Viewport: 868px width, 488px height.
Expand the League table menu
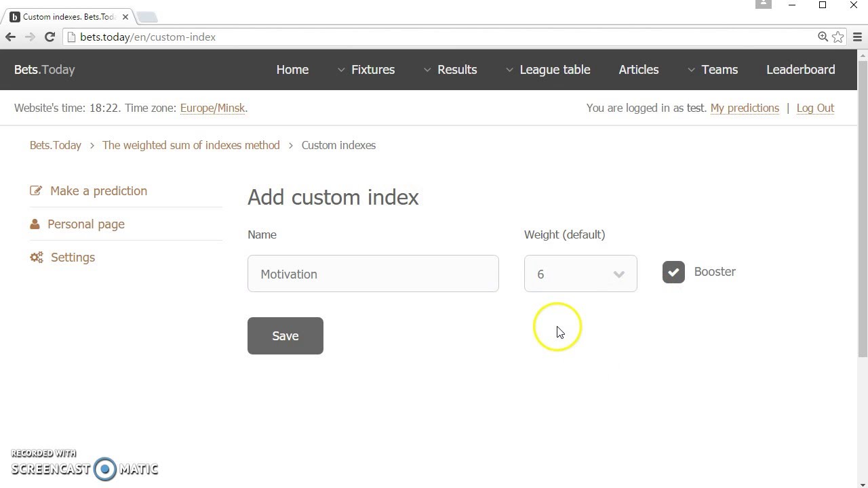coord(548,70)
